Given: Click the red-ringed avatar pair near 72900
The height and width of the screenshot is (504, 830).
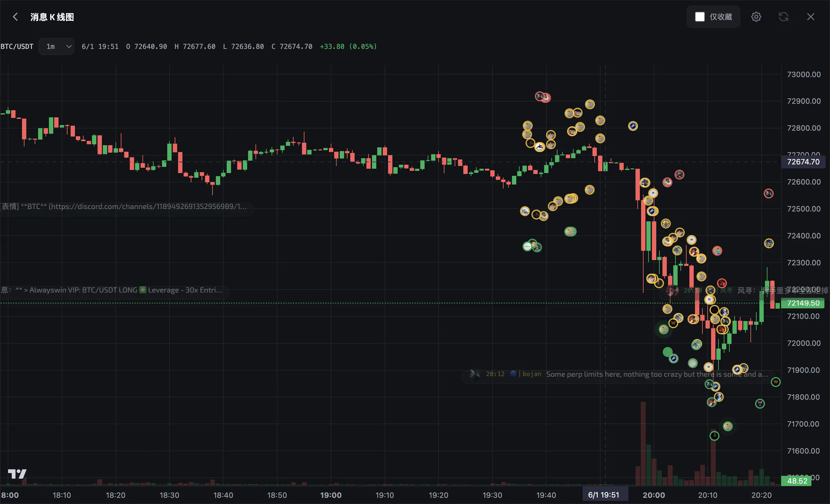Looking at the screenshot, I should tap(543, 97).
